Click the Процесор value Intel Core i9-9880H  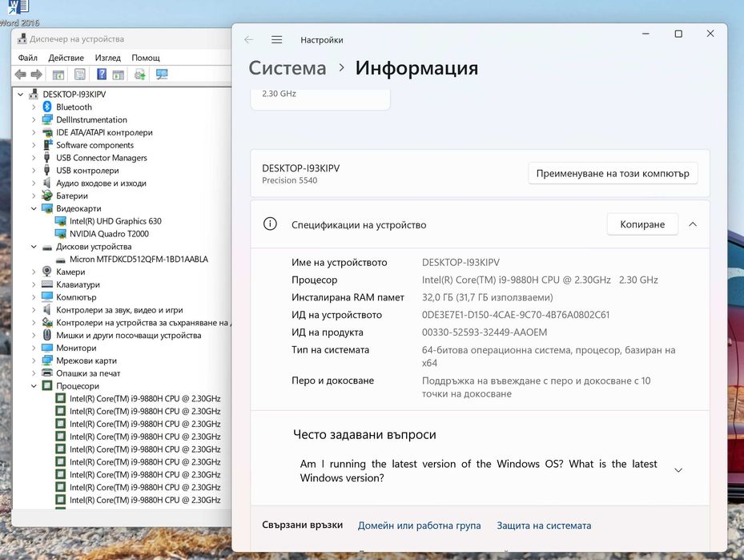coord(540,280)
